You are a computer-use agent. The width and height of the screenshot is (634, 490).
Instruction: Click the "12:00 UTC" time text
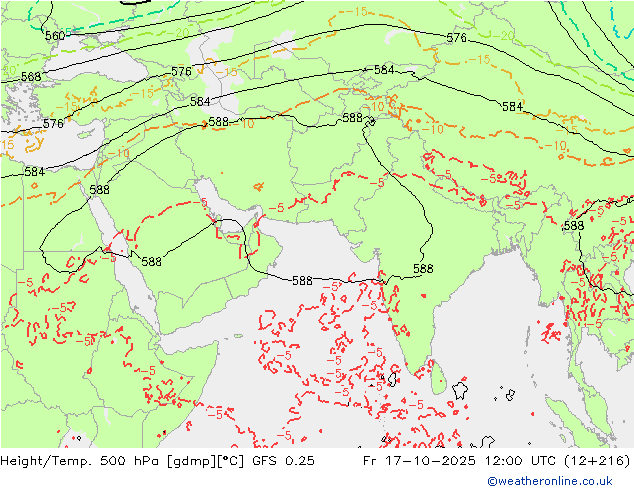click(x=519, y=460)
